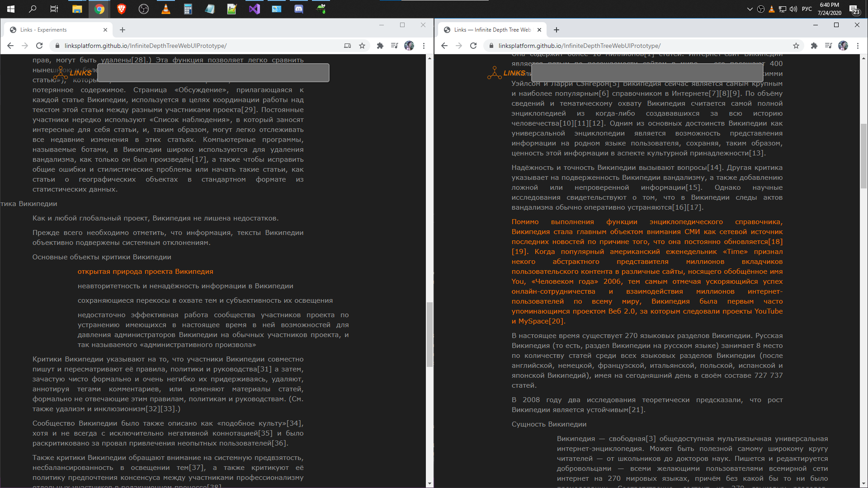The height and width of the screenshot is (488, 868).
Task: View site security info in the left window
Action: (x=57, y=46)
